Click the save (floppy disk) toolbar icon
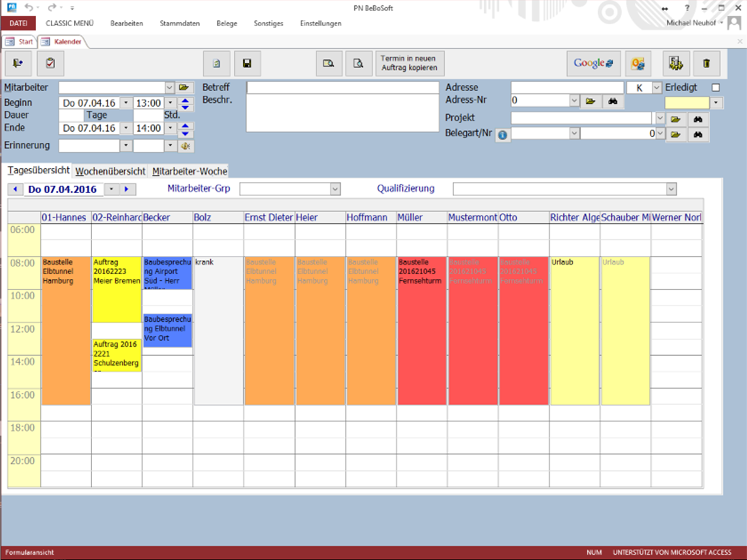 pos(247,63)
